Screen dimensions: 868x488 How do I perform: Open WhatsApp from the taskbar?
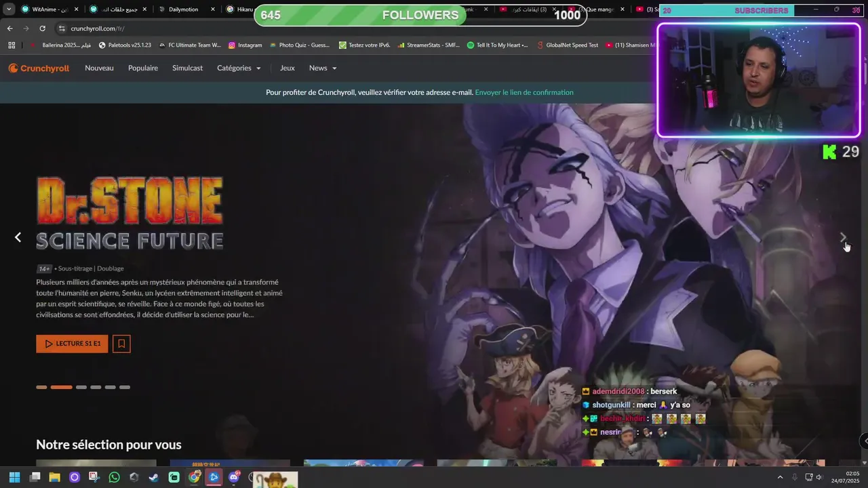coord(114,477)
